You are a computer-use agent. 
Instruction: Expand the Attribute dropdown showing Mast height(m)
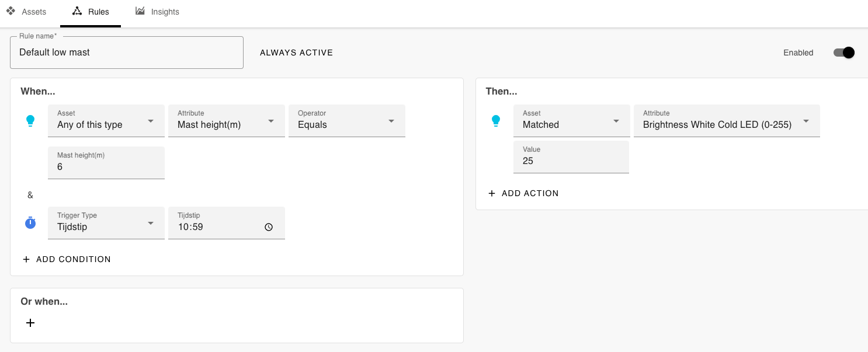[227, 121]
